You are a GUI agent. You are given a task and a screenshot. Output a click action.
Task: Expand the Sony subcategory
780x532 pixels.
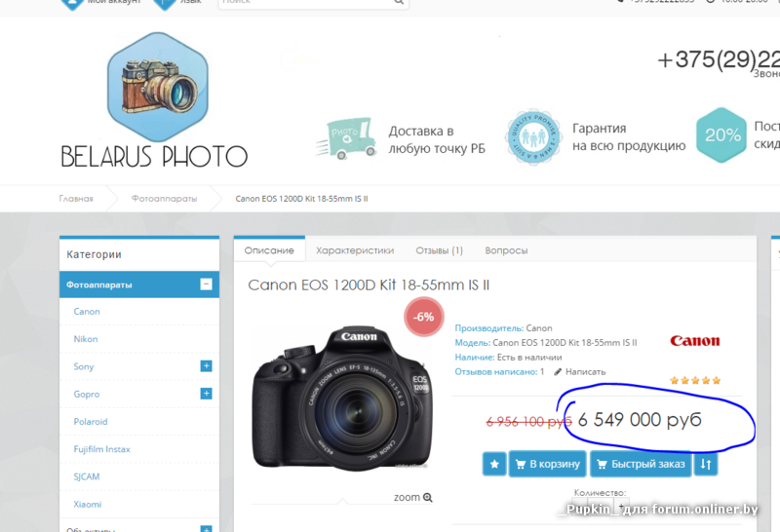206,366
